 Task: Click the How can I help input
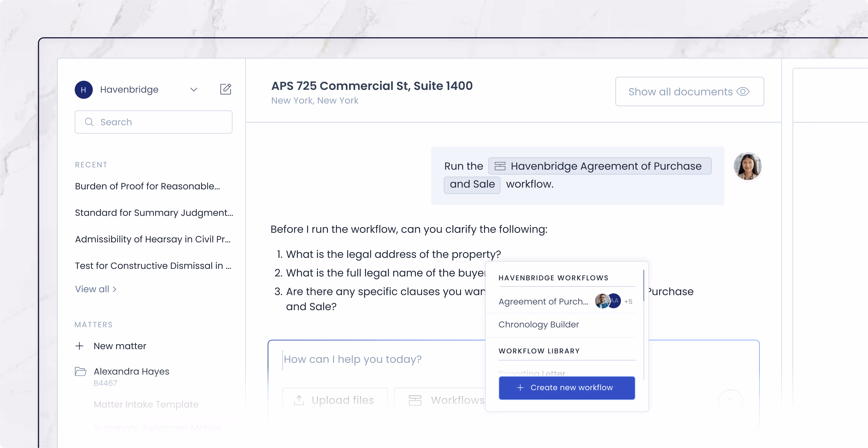coord(353,359)
